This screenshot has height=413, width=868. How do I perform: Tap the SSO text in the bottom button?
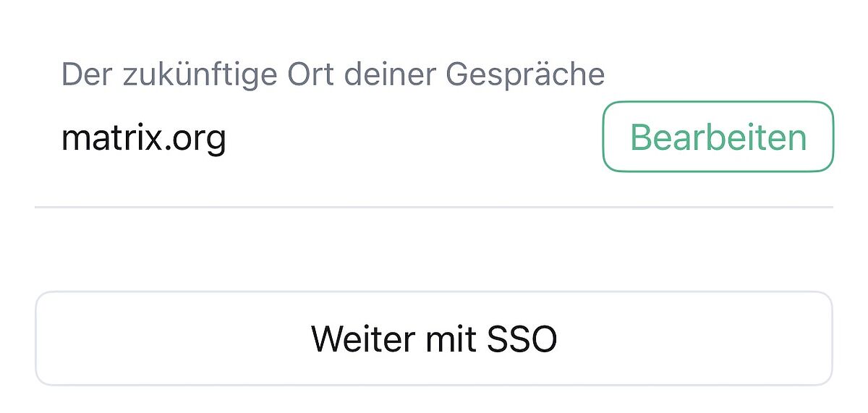[x=519, y=339]
